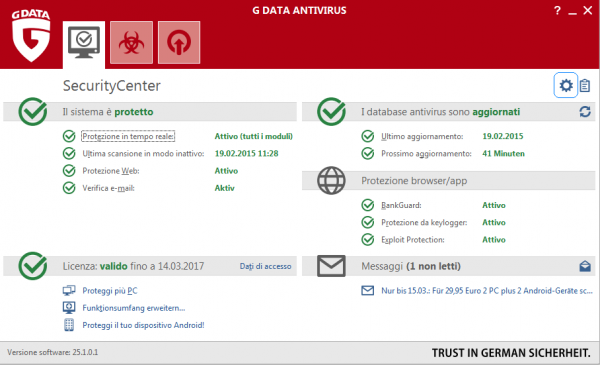Click check icon next to Prossimo aggiornamento
This screenshot has width=600, height=365.
[x=368, y=153]
